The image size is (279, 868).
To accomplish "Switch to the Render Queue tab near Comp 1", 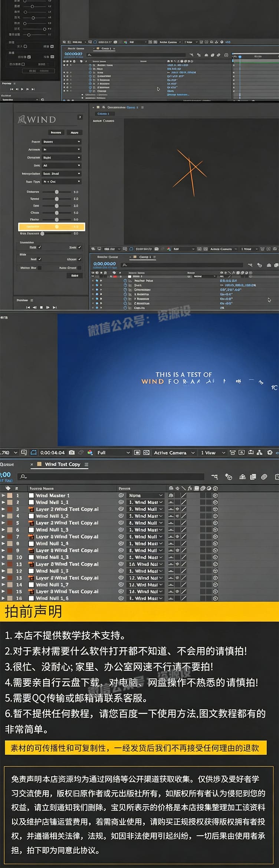I will (108, 257).
